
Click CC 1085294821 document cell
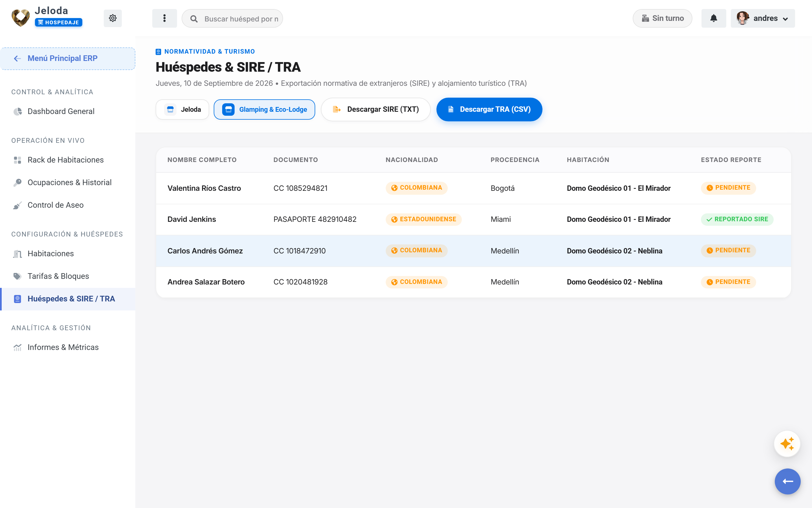tap(300, 188)
